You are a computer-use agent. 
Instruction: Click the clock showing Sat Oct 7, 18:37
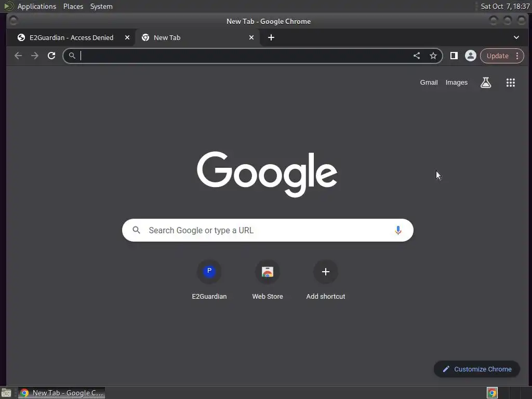pyautogui.click(x=505, y=6)
